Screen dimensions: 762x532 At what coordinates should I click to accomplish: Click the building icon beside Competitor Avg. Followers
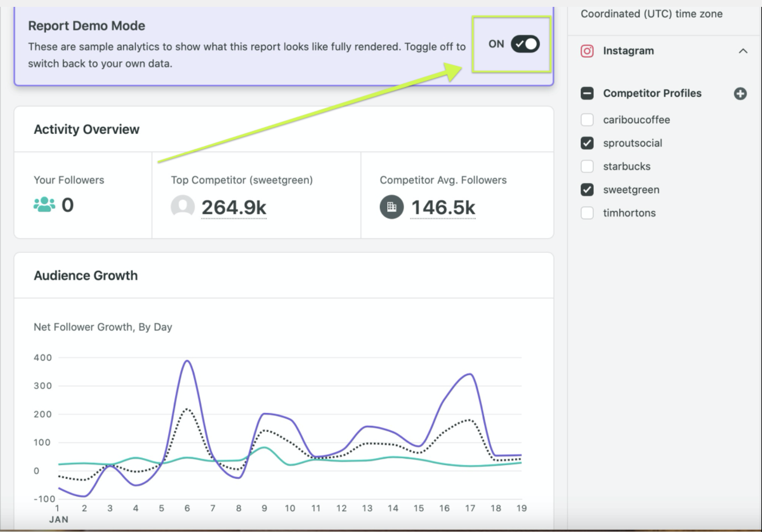tap(391, 207)
